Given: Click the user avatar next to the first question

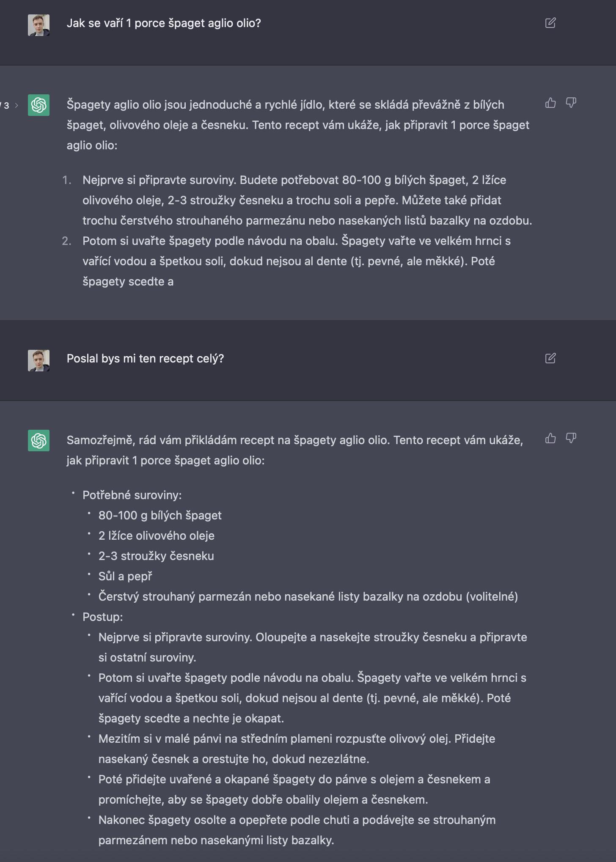Looking at the screenshot, I should coord(38,25).
